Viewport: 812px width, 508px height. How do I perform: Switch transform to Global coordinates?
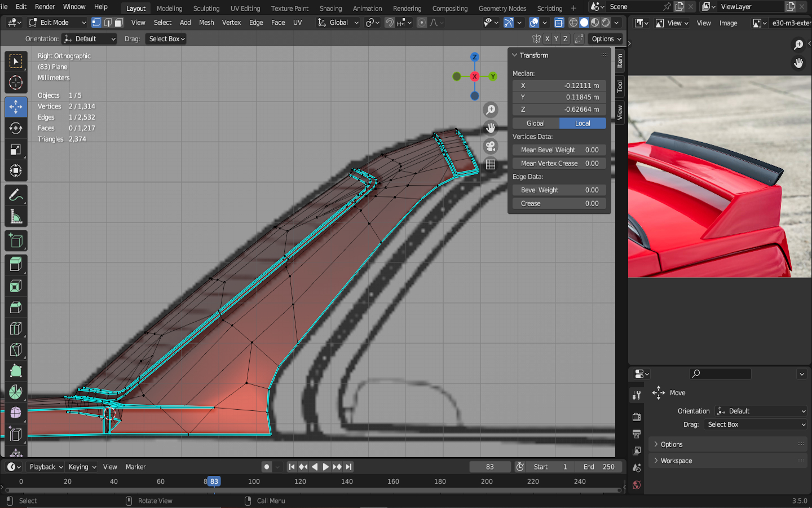coord(535,123)
